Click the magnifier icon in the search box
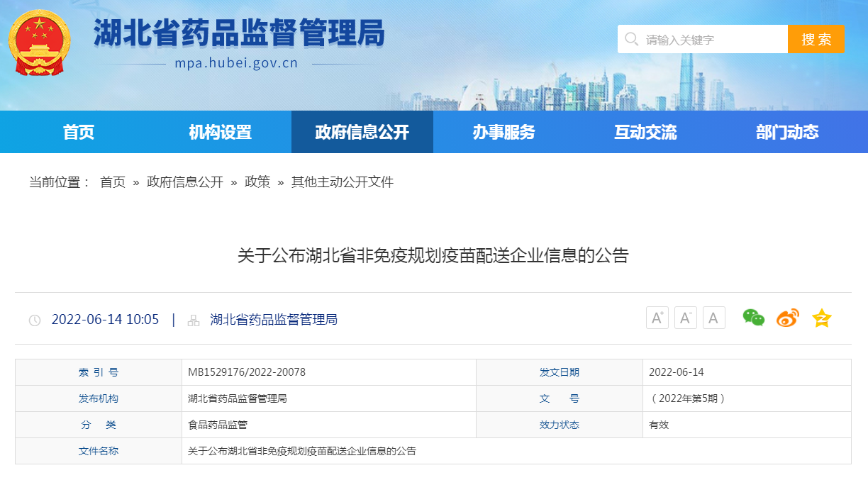Image resolution: width=868 pixels, height=480 pixels. point(632,39)
